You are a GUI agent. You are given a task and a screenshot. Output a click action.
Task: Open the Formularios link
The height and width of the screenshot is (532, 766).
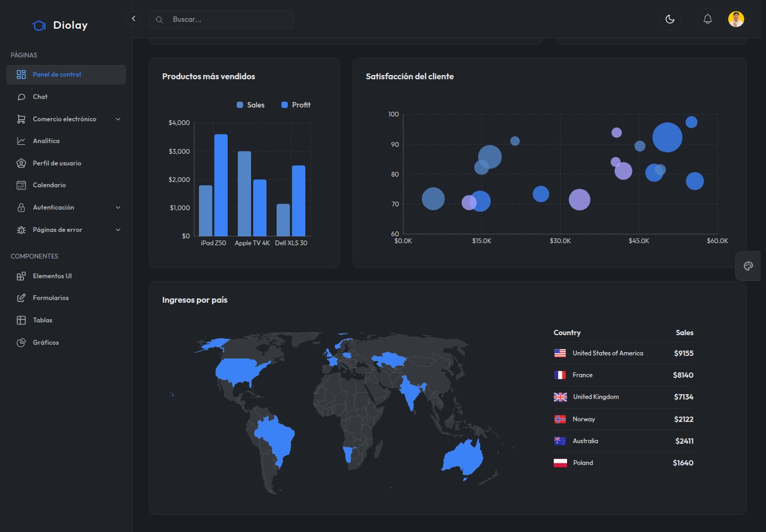(x=66, y=298)
